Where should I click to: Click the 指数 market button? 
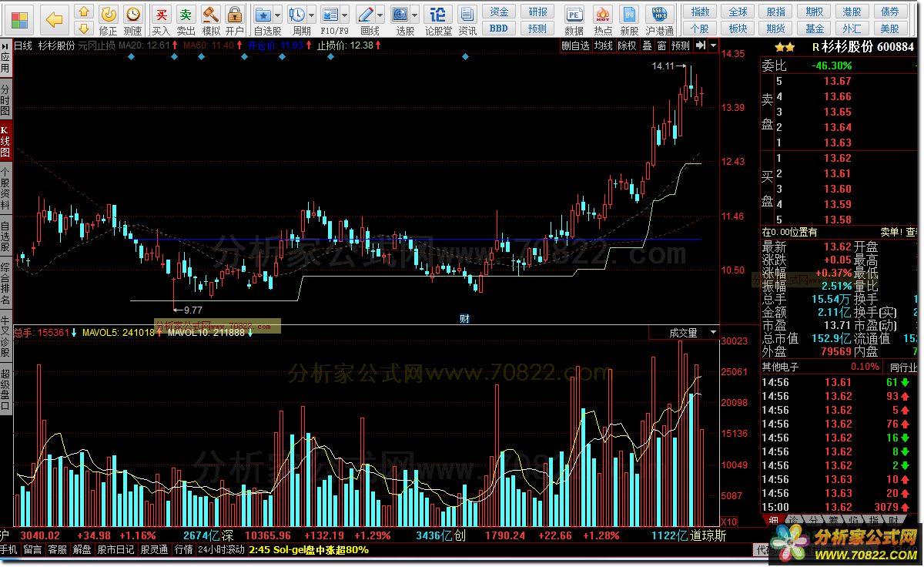tap(700, 12)
